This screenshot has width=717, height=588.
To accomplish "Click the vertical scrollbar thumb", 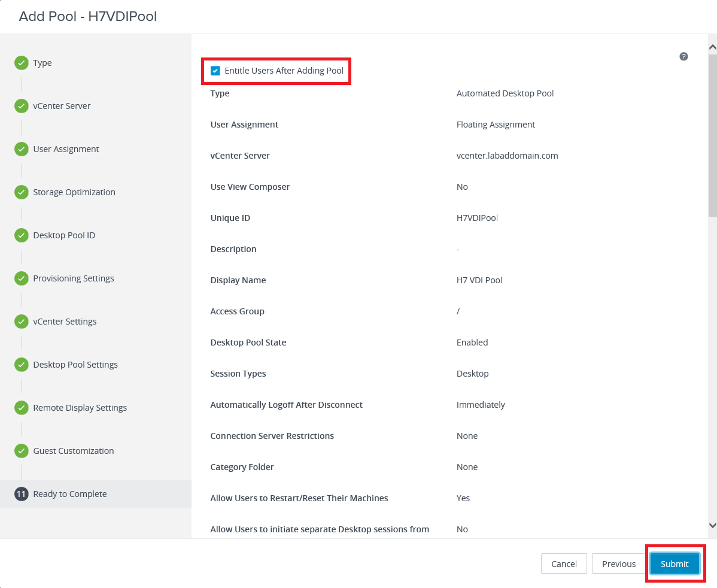I will (712, 135).
